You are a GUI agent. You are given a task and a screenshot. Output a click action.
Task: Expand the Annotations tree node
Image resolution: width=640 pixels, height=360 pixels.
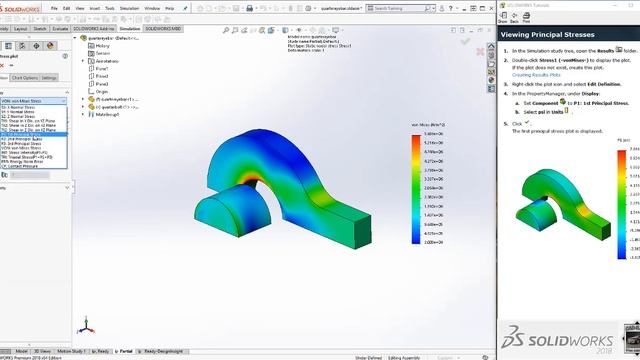(x=83, y=61)
